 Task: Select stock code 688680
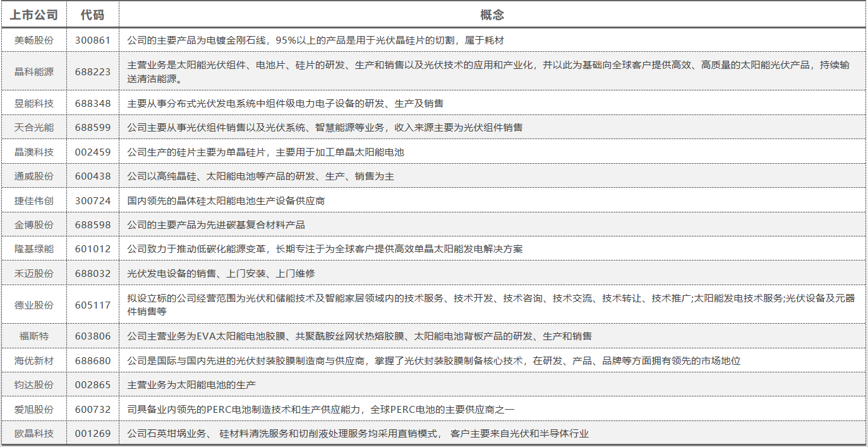tap(92, 361)
